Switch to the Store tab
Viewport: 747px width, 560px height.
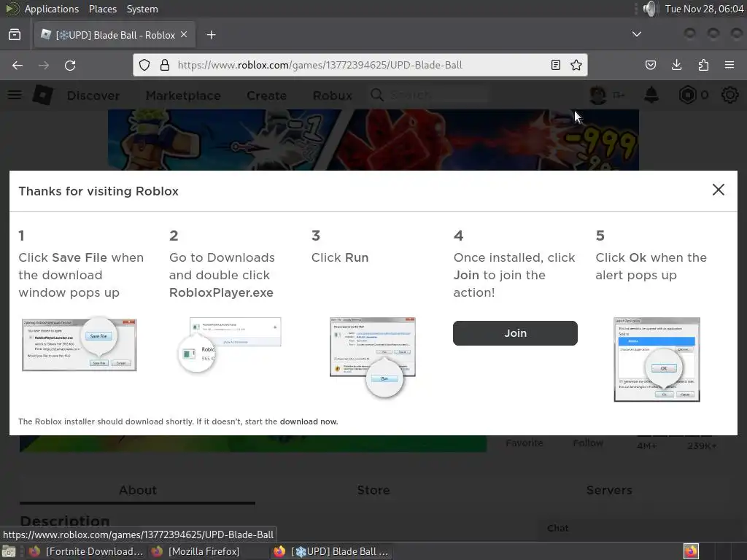pos(373,491)
